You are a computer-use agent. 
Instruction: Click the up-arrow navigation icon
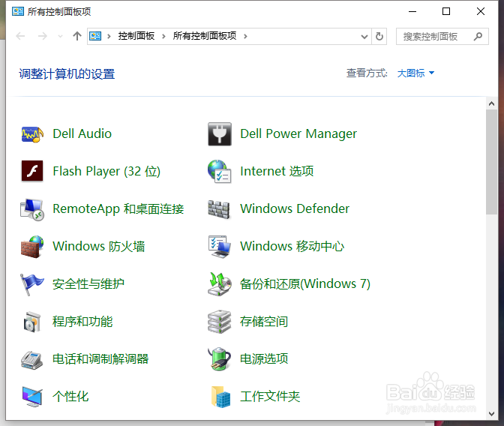[76, 36]
